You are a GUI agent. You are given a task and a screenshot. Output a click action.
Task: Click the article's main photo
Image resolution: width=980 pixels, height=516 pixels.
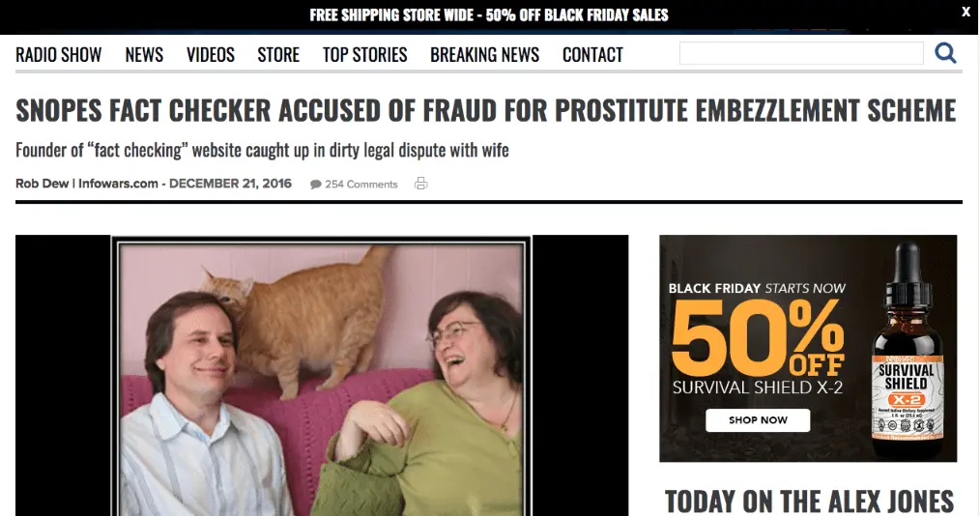pos(321,376)
